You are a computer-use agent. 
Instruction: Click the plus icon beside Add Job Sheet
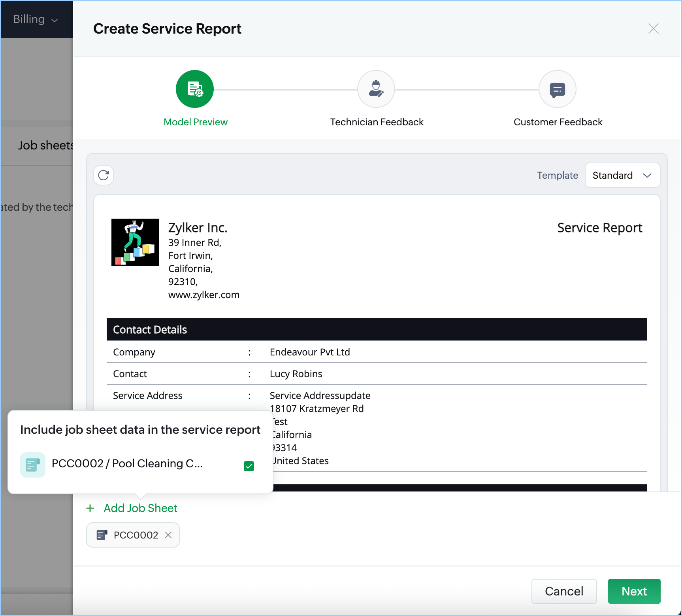[x=90, y=508]
